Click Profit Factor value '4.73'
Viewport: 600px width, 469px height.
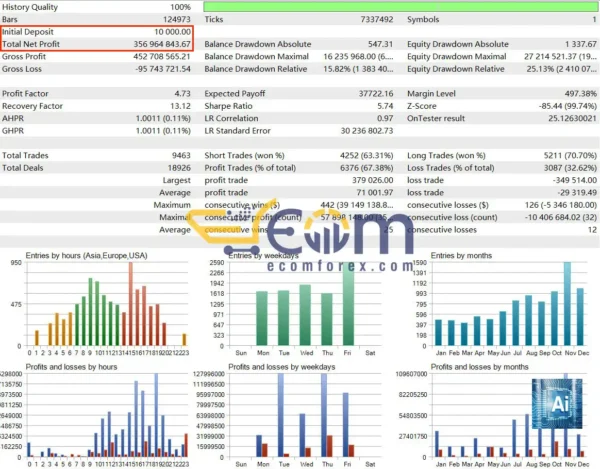click(183, 94)
